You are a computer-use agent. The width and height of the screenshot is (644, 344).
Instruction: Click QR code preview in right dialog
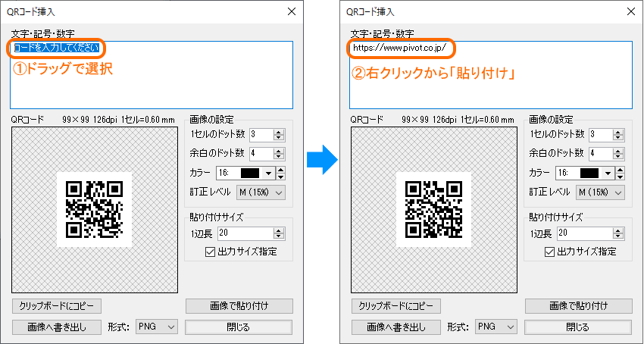coord(434,210)
